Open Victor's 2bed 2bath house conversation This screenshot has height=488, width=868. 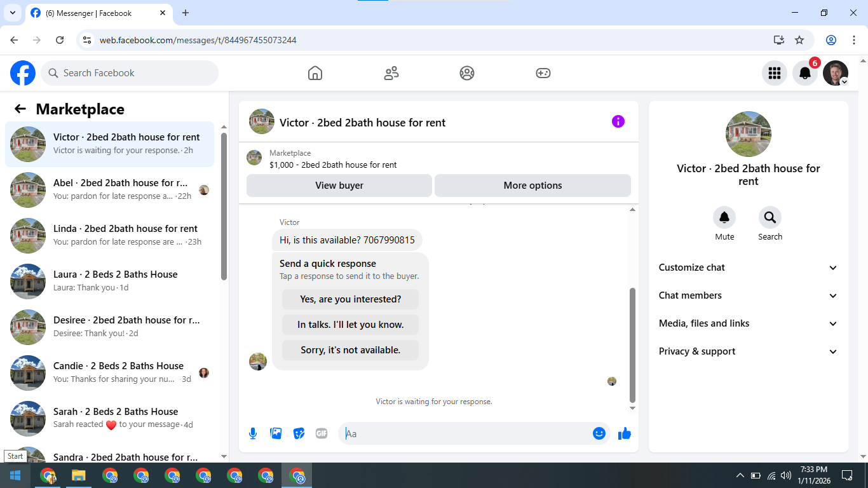(110, 144)
